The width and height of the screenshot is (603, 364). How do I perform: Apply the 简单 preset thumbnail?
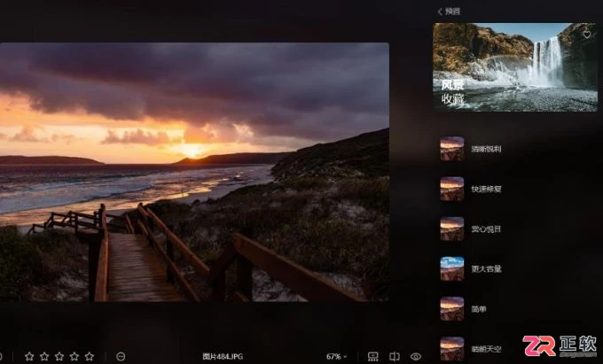pos(452,309)
